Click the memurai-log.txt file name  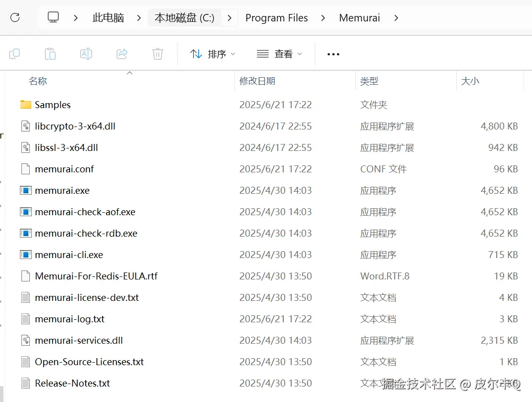click(70, 319)
